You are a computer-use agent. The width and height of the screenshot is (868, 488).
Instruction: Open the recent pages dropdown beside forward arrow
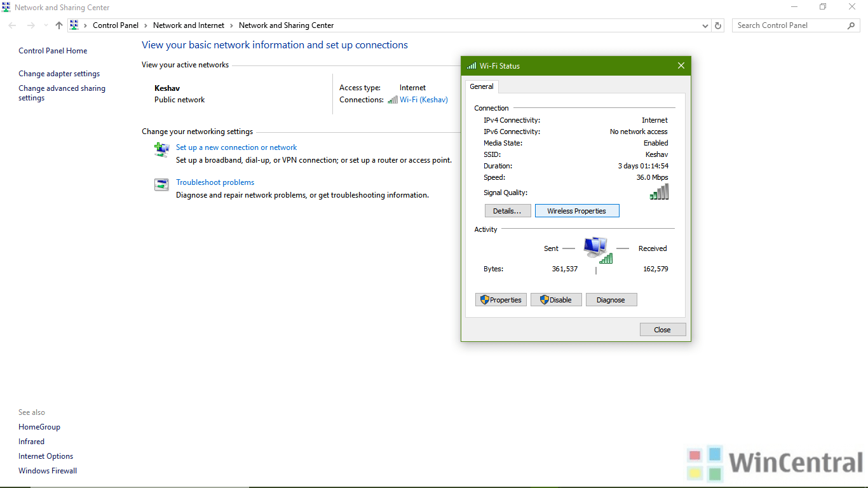(x=44, y=25)
